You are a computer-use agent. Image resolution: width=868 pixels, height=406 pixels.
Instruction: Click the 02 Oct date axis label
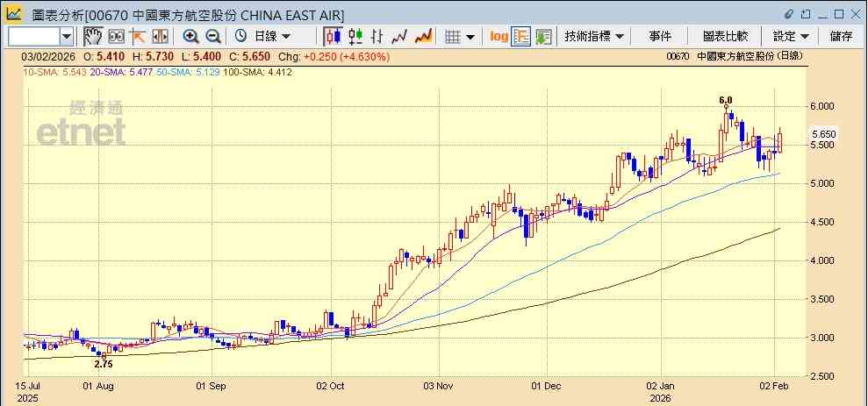coord(331,386)
